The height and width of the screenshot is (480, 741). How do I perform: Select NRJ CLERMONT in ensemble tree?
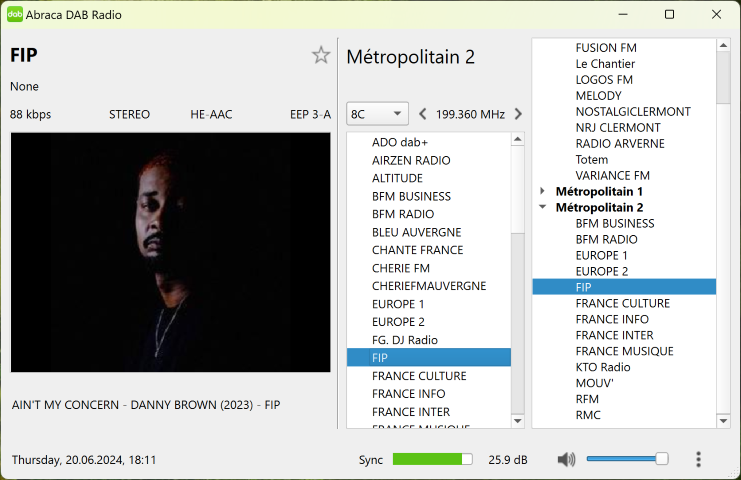(x=618, y=128)
